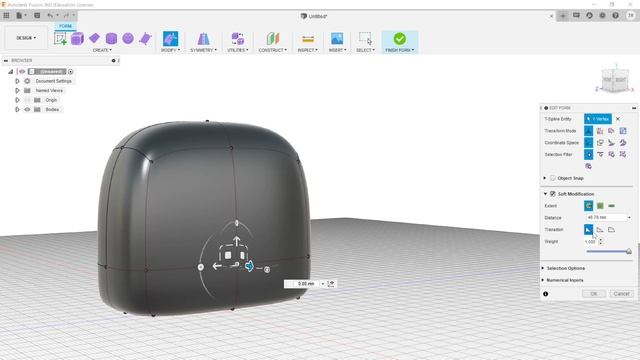The height and width of the screenshot is (360, 640).
Task: Select fourth Transform Mode icon
Action: coord(623,131)
